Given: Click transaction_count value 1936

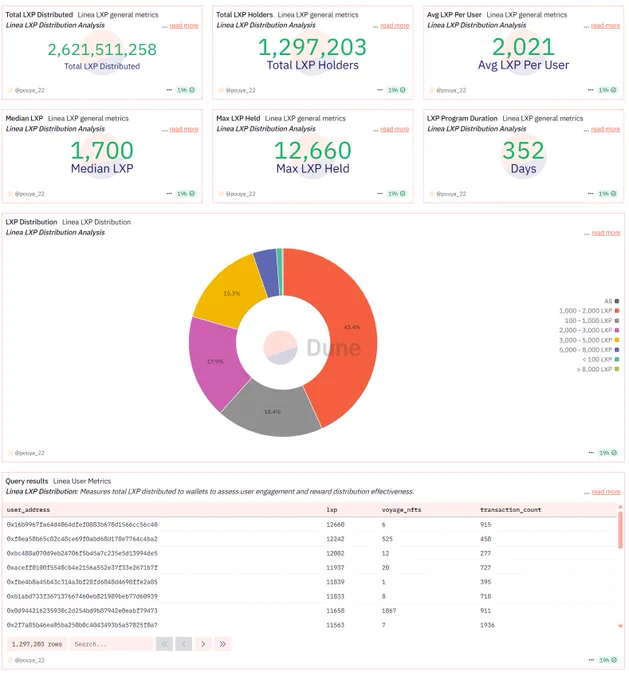Looking at the screenshot, I should coord(487,625).
